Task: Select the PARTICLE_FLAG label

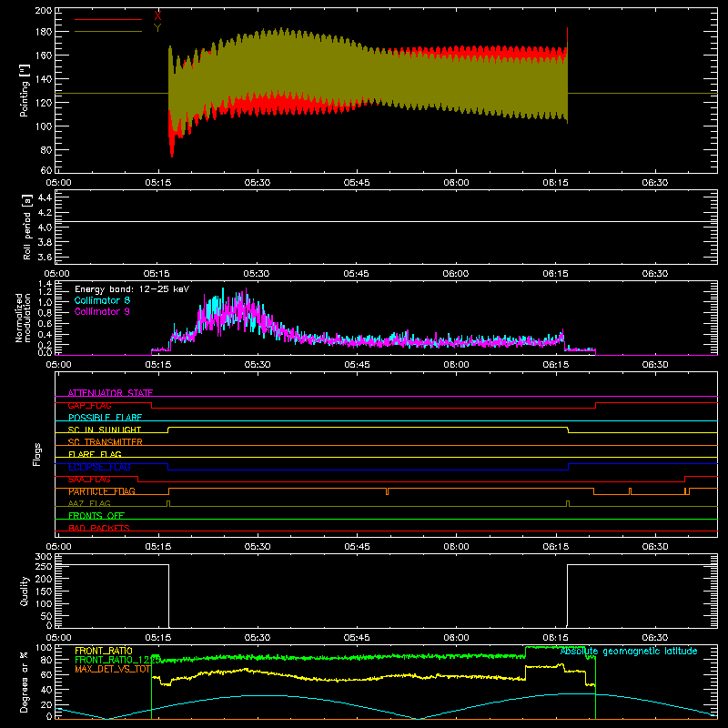Action: [x=102, y=491]
